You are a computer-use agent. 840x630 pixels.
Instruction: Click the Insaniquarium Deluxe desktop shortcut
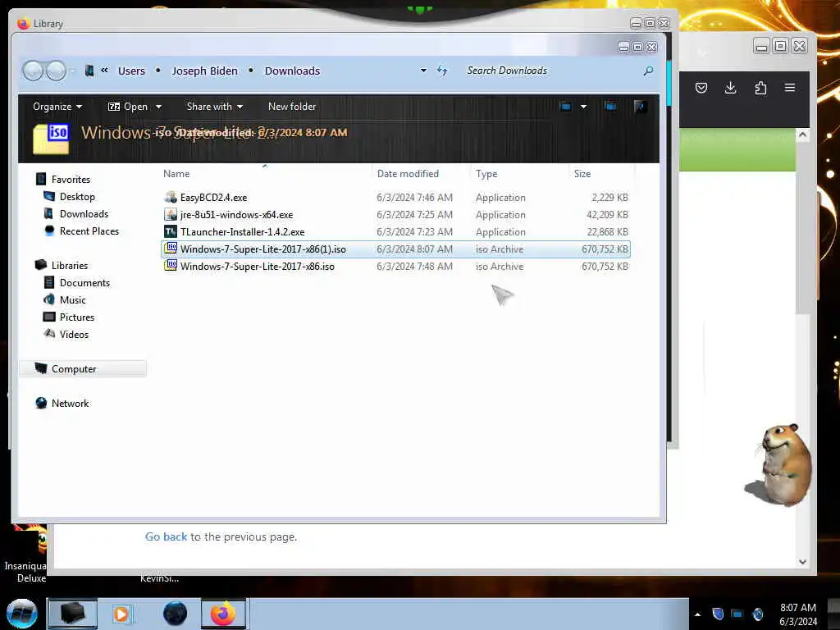click(26, 555)
